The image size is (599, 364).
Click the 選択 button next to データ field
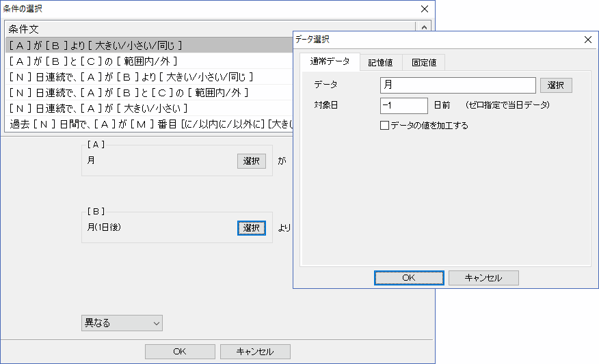click(556, 85)
